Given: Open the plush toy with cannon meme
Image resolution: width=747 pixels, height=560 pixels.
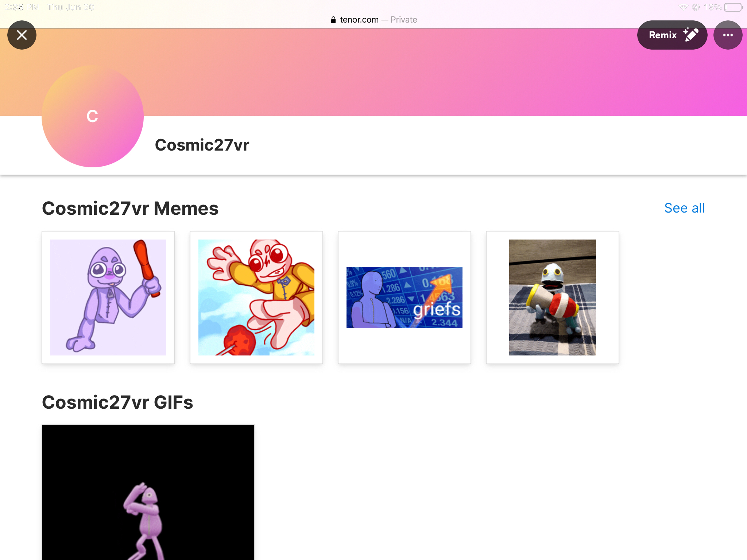Looking at the screenshot, I should [x=553, y=297].
